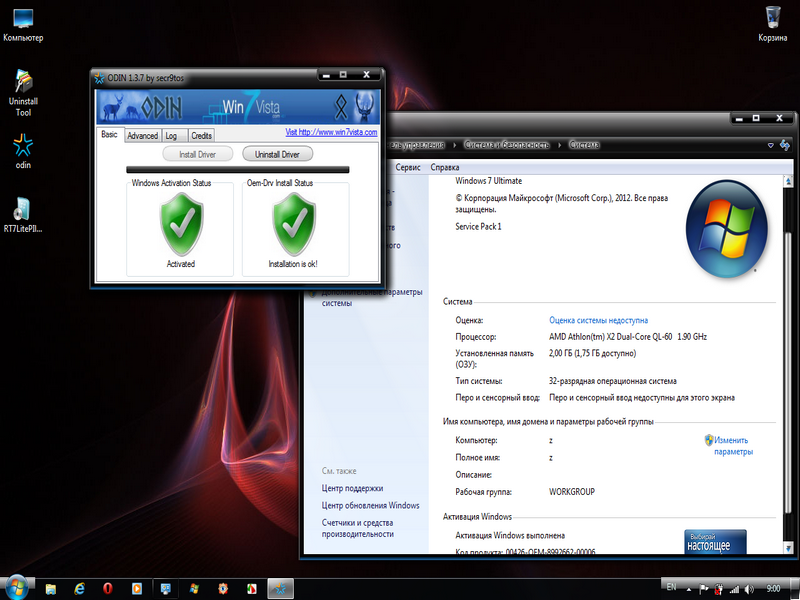800x600 pixels.
Task: Open Windows Media Player taskbar icon
Action: click(136, 589)
